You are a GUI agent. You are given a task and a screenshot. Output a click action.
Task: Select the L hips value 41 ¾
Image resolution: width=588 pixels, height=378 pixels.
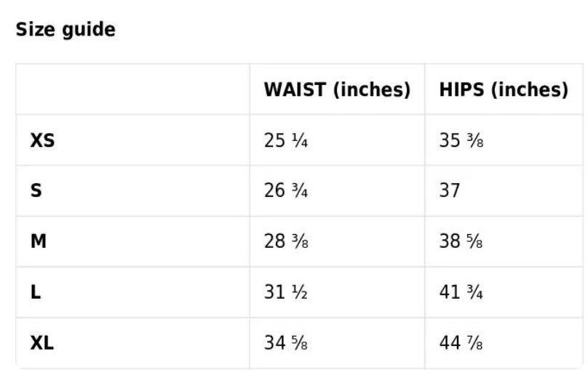461,291
